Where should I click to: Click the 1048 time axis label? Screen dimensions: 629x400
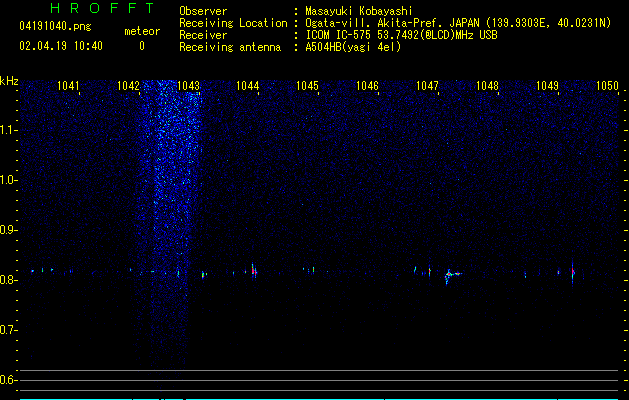(x=487, y=85)
